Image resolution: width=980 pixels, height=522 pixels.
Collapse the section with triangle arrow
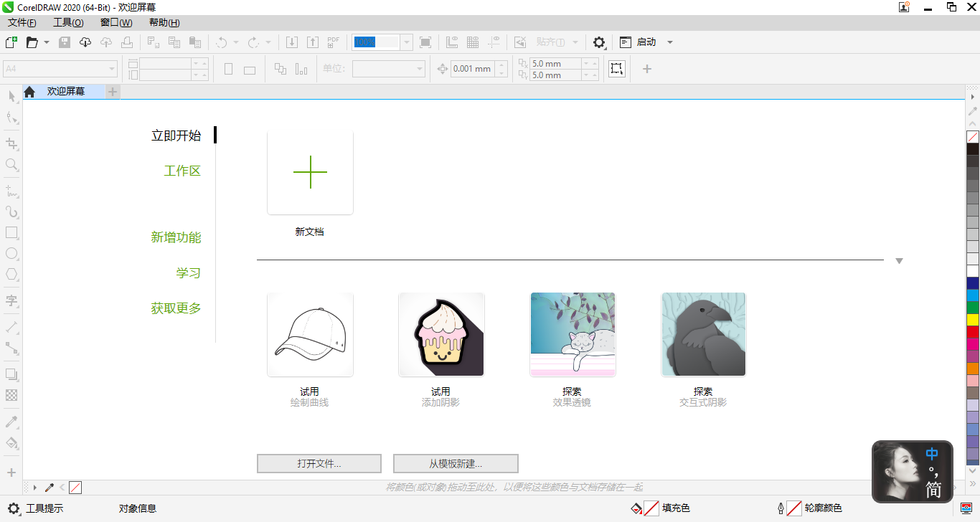pos(899,261)
